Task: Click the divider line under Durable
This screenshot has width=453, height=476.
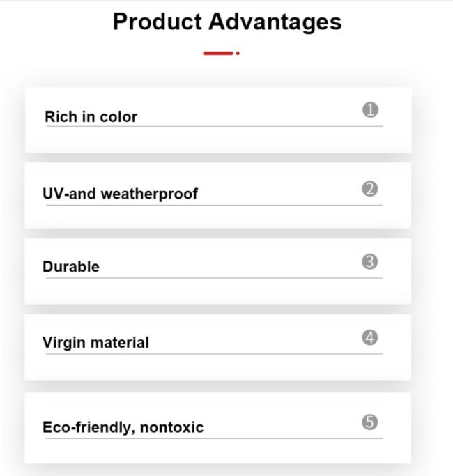Action: point(215,278)
